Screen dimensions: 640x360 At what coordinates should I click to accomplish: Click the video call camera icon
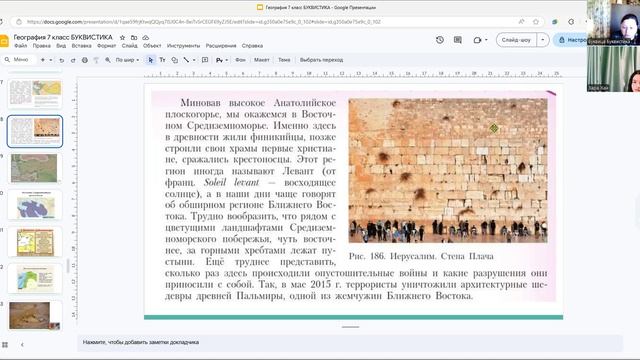(477, 40)
